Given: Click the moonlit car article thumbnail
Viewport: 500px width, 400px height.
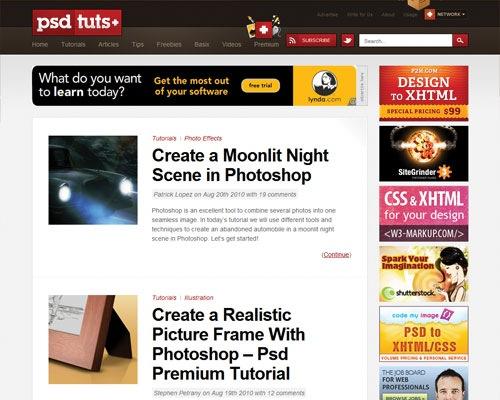Looking at the screenshot, I should pyautogui.click(x=93, y=180).
